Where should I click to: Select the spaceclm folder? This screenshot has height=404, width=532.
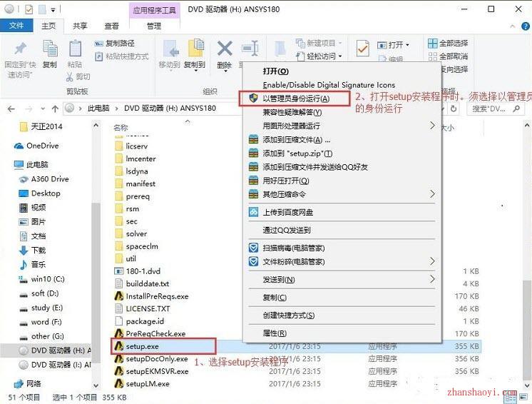(137, 246)
